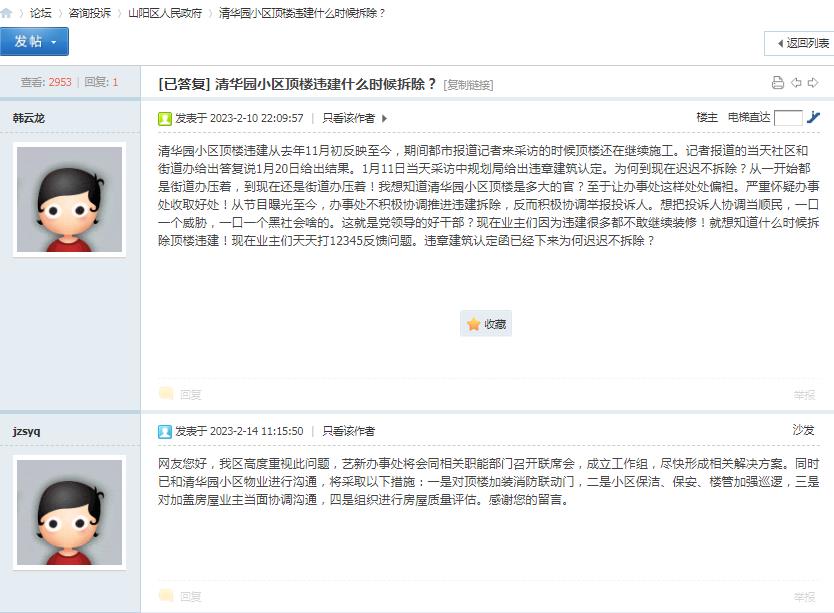Show only author in jzsyq's reply
This screenshot has height=613, width=834.
[x=348, y=431]
